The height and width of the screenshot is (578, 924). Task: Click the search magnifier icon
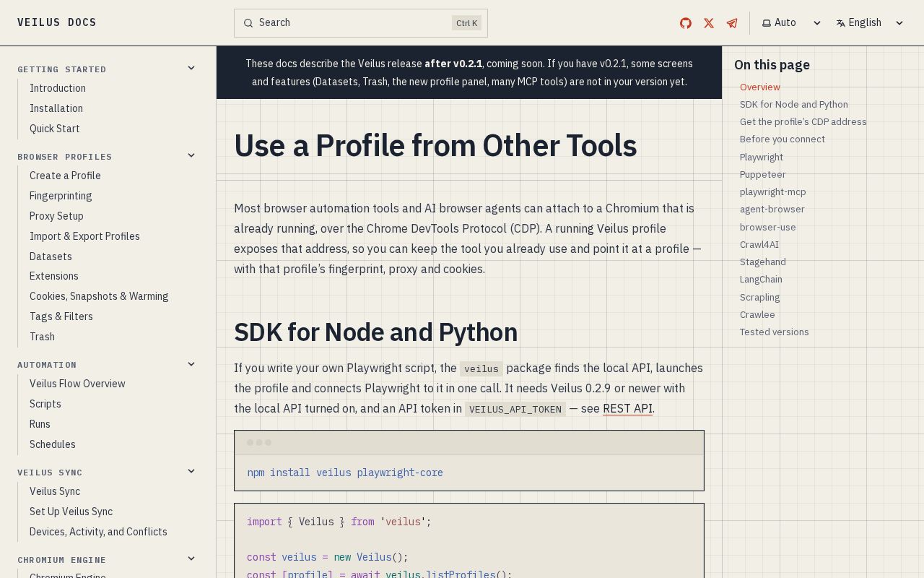pyautogui.click(x=248, y=23)
